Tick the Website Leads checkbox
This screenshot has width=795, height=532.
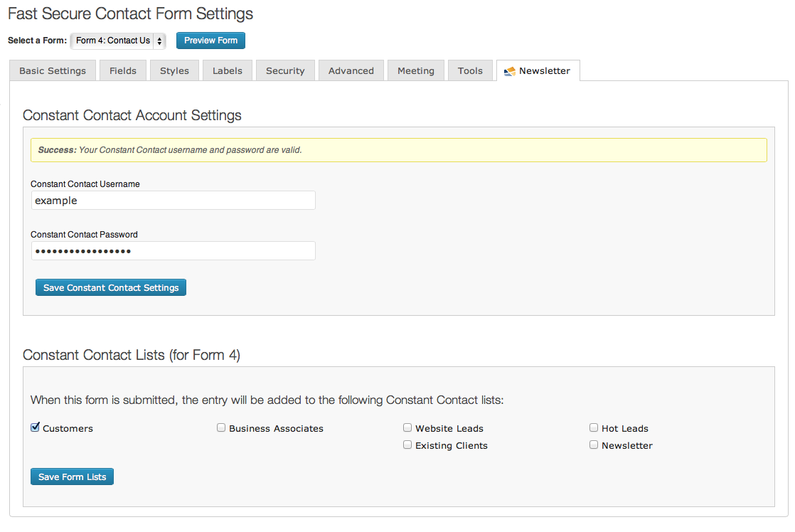[x=407, y=428]
